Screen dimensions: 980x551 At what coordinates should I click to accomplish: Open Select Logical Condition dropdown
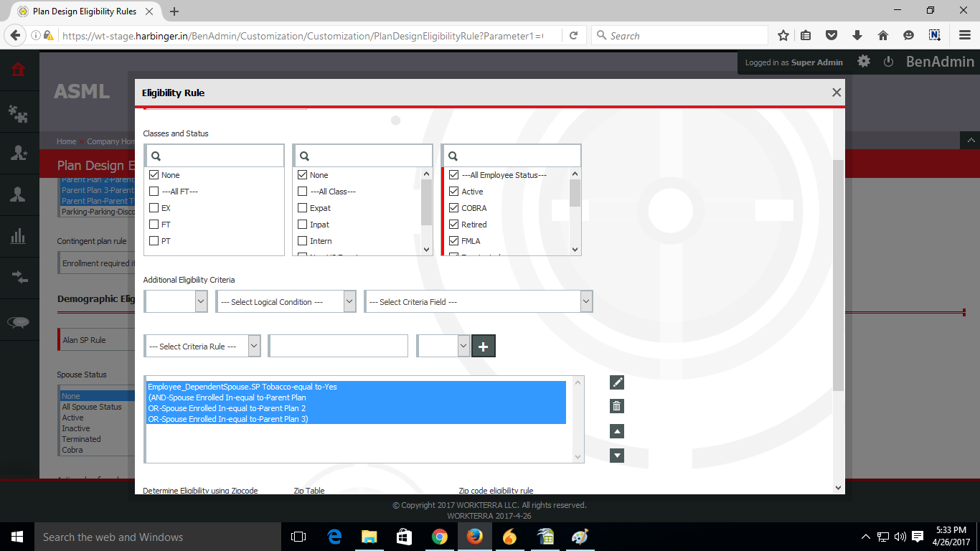tap(286, 302)
